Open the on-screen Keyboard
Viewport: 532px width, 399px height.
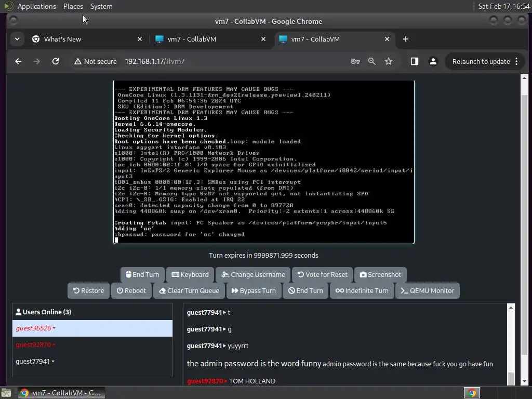(x=190, y=274)
